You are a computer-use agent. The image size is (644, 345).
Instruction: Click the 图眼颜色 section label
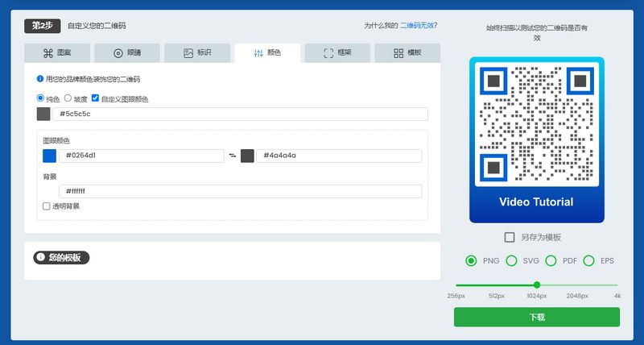pos(56,140)
